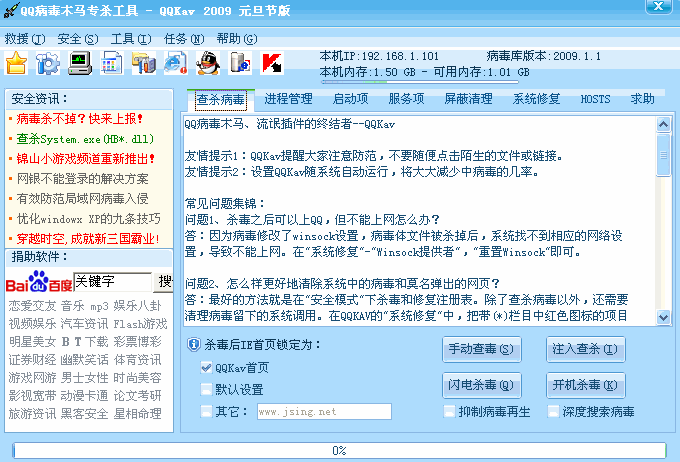Open the document report toolbar icon

112,63
